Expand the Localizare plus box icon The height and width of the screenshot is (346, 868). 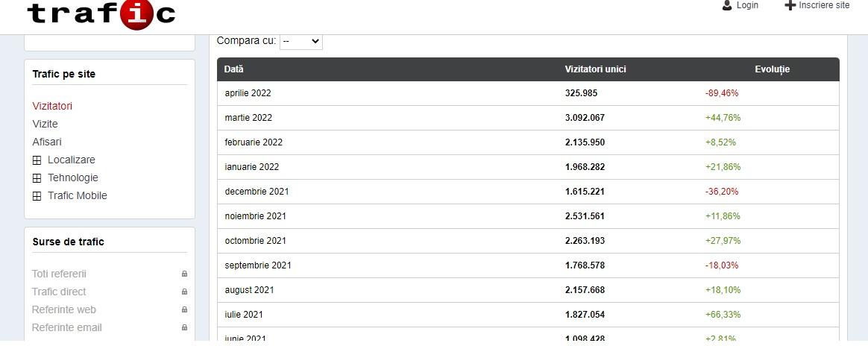coord(37,160)
